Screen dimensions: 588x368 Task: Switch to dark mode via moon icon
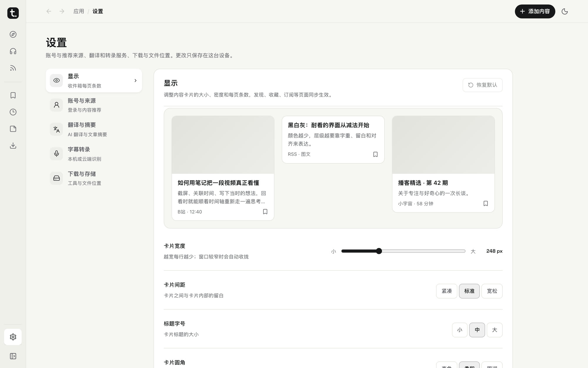pyautogui.click(x=564, y=11)
